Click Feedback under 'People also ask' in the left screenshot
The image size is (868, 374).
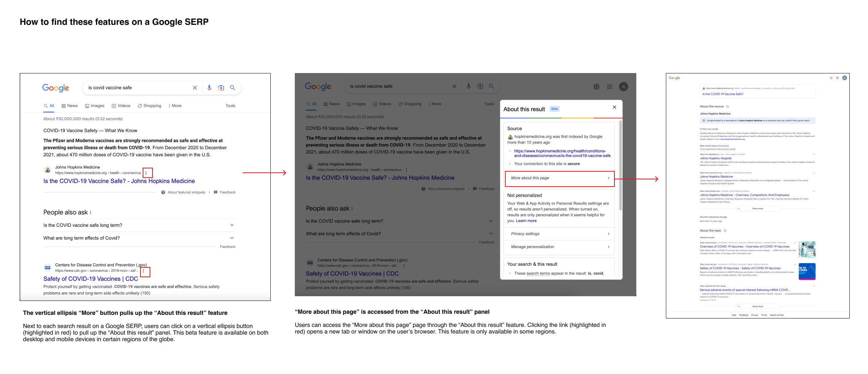228,247
